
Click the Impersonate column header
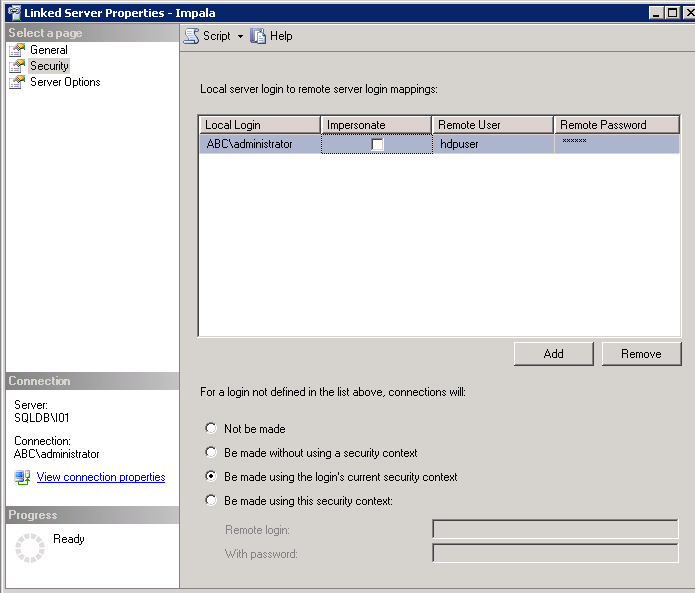click(x=376, y=125)
